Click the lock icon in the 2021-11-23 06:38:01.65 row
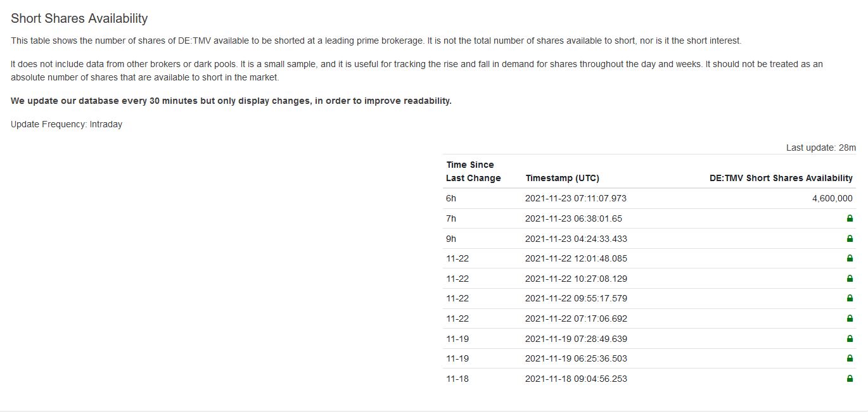The width and height of the screenshot is (868, 416). coord(850,218)
